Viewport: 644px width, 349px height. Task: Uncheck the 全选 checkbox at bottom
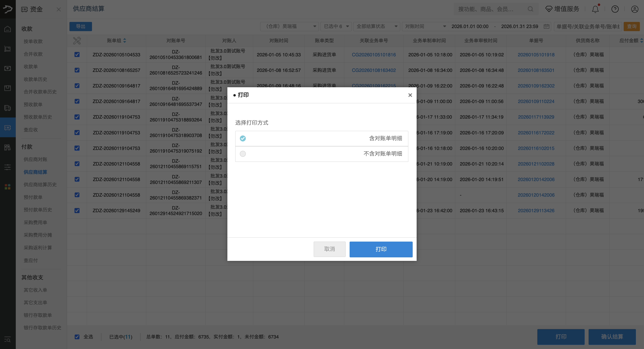click(77, 337)
